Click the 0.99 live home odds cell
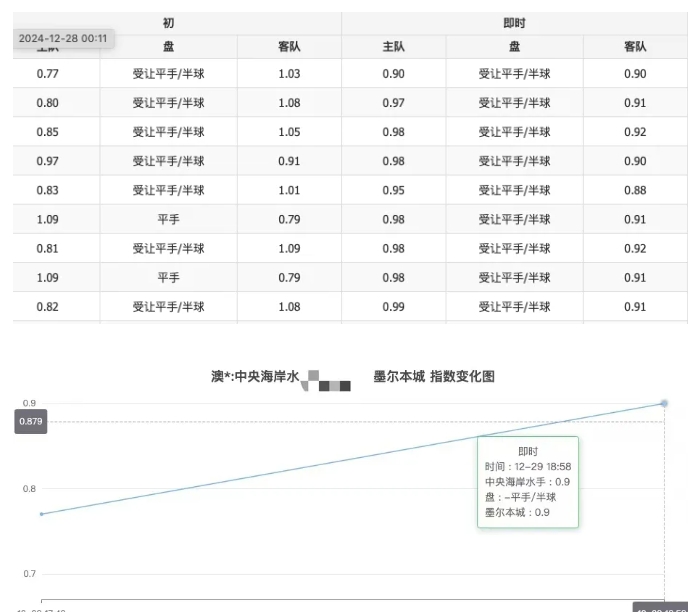 [x=393, y=307]
